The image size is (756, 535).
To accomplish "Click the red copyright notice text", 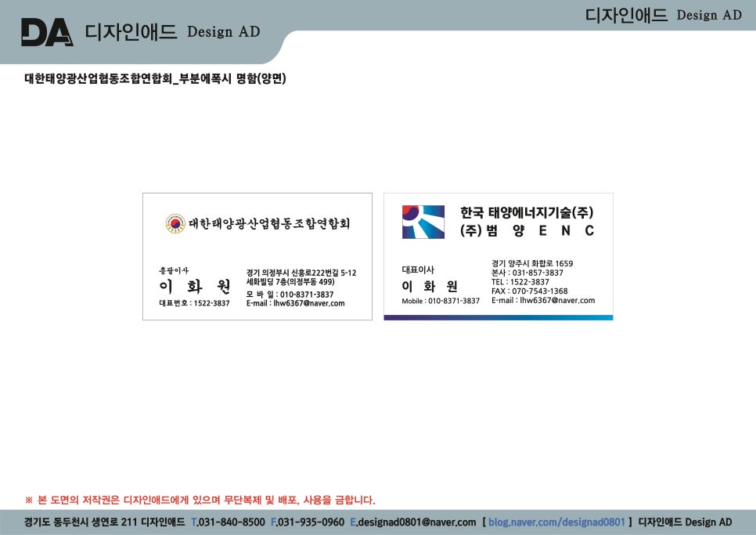I will tap(200, 500).
